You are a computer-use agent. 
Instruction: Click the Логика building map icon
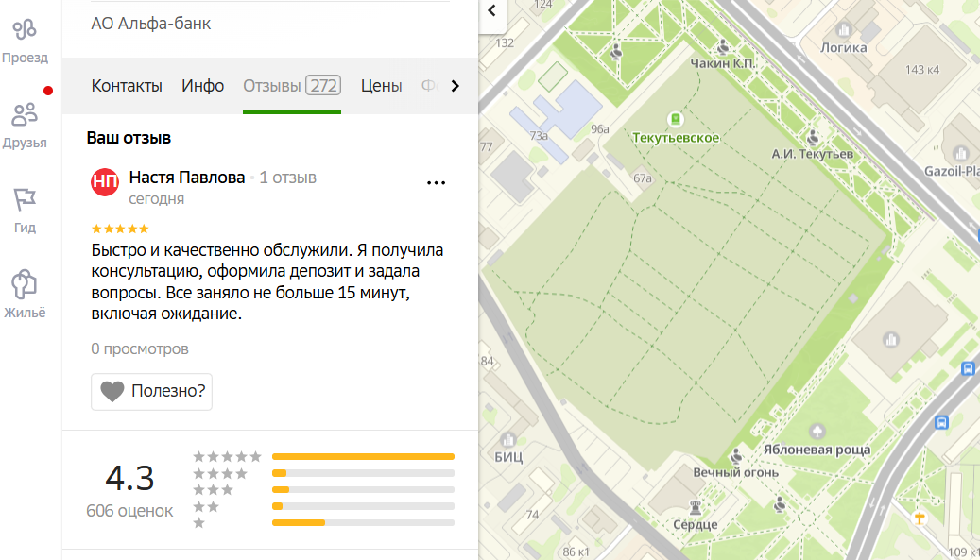(844, 29)
